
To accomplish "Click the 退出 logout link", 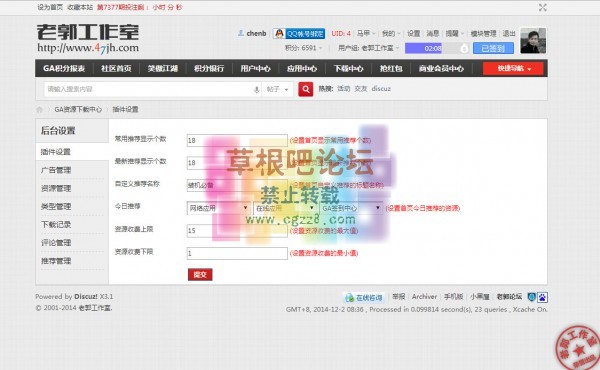I will tap(509, 34).
